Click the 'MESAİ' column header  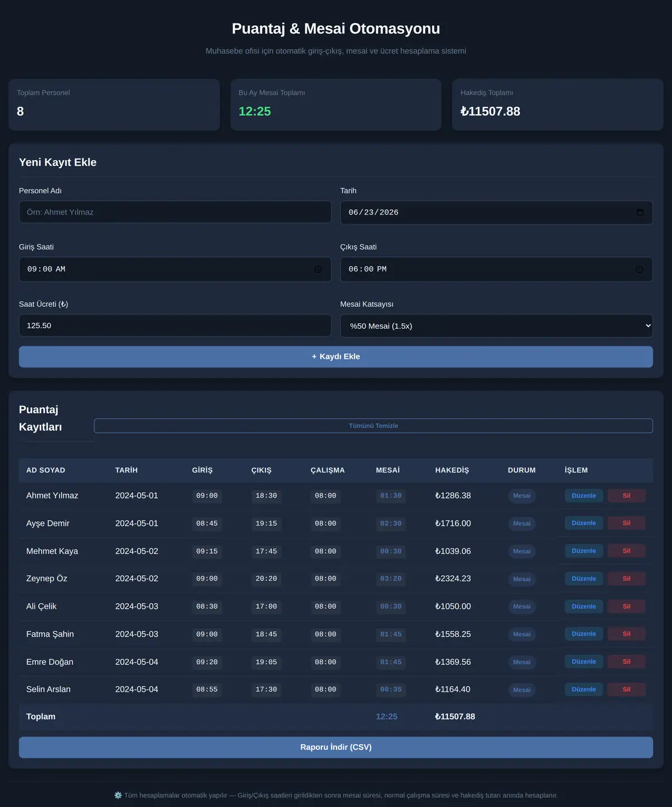pos(388,470)
